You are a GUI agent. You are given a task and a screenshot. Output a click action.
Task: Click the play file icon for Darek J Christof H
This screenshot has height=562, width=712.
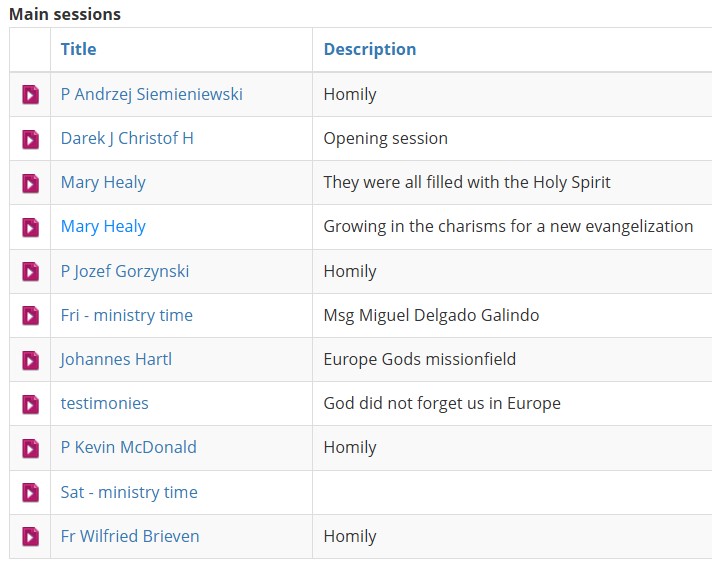tap(30, 139)
